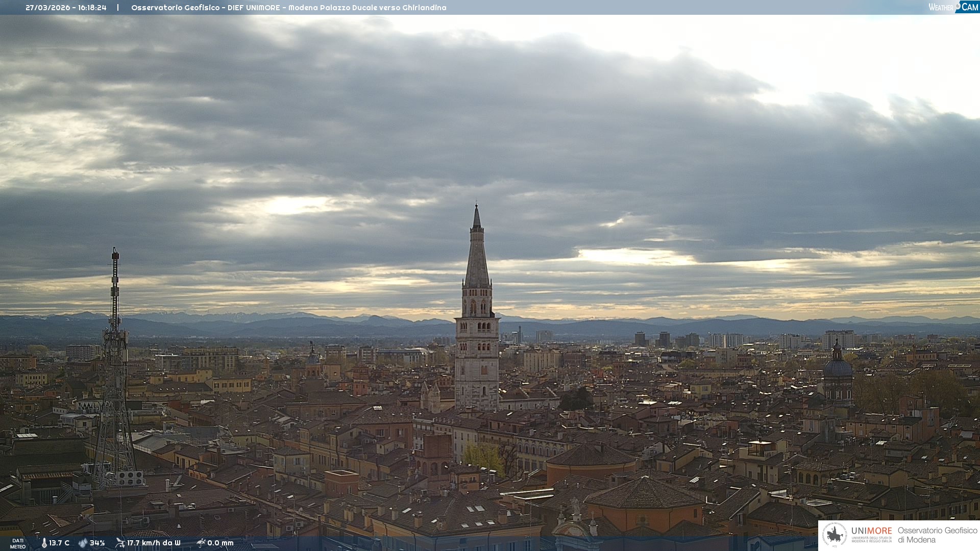This screenshot has height=551, width=980.
Task: Click the wind anemometer icon
Action: click(120, 543)
